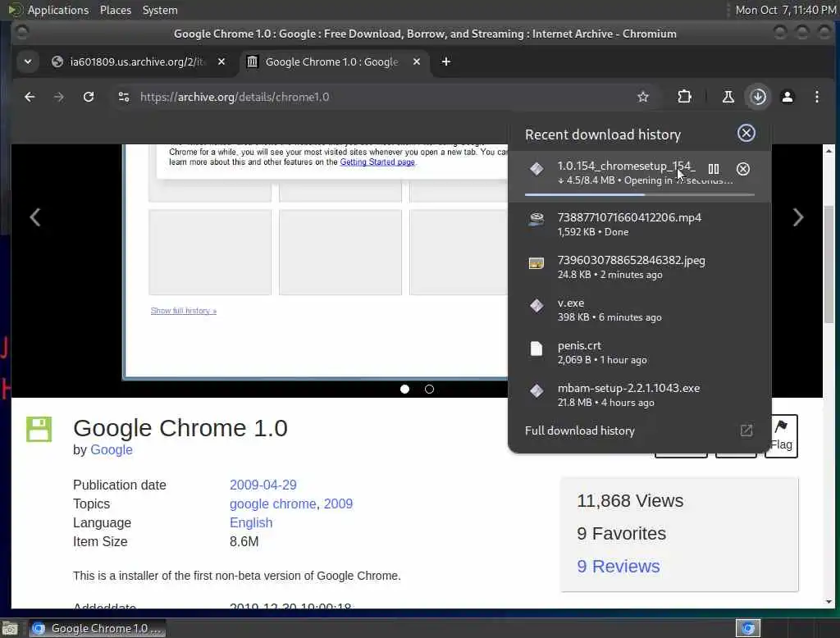Click the scrollbar down arrow
This screenshot has width=840, height=638.
click(829, 602)
